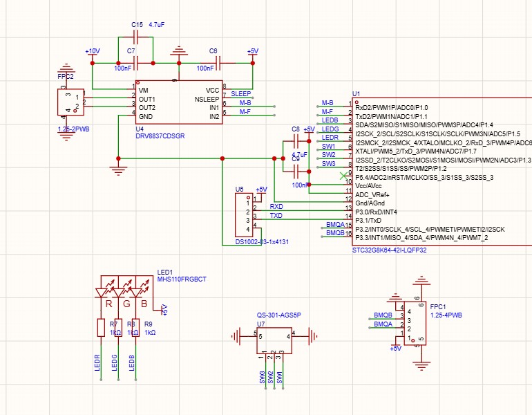Select the C6 100nF capacitor symbol
The width and height of the screenshot is (532, 415).
(x=218, y=63)
